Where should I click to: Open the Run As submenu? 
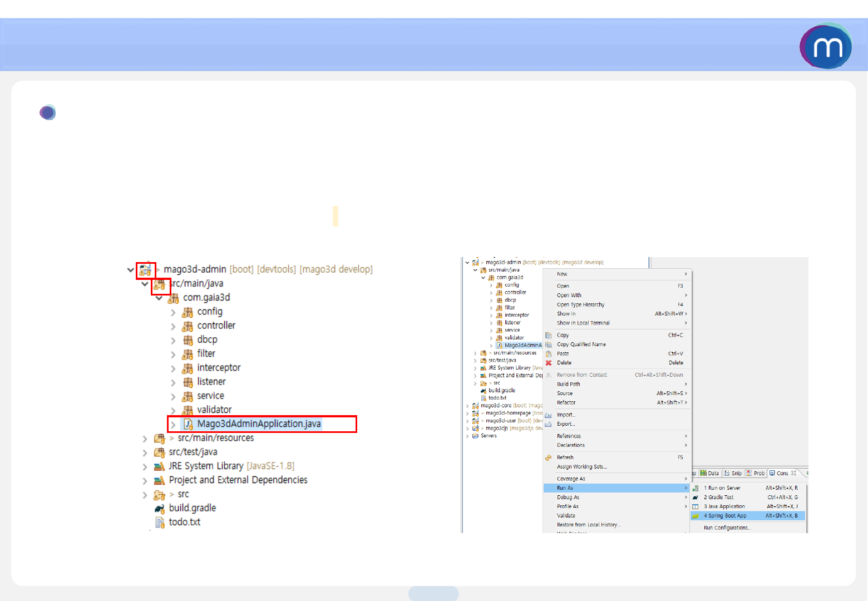point(617,488)
